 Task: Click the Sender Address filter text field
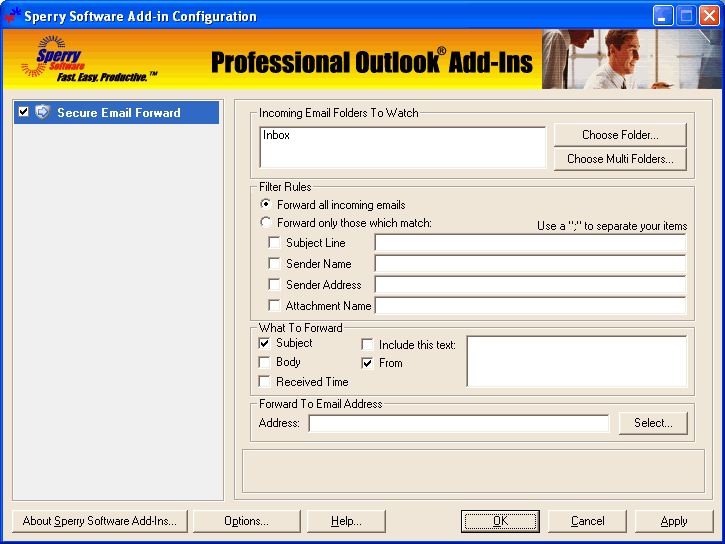pyautogui.click(x=530, y=284)
